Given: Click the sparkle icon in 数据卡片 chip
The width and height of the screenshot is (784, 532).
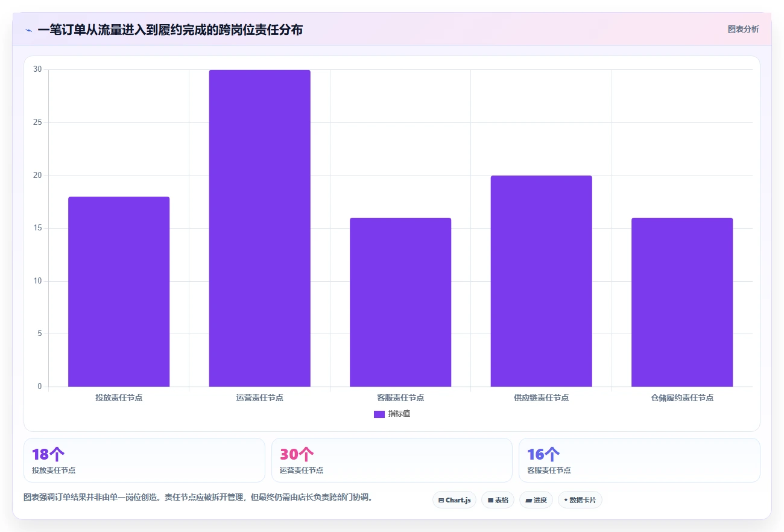Looking at the screenshot, I should pos(566,500).
